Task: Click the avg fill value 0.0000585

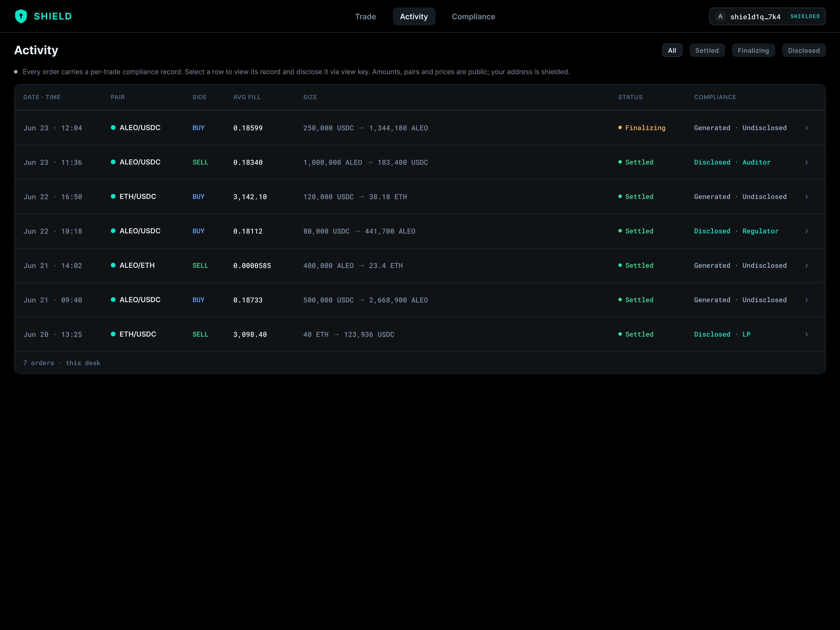Action: click(252, 266)
